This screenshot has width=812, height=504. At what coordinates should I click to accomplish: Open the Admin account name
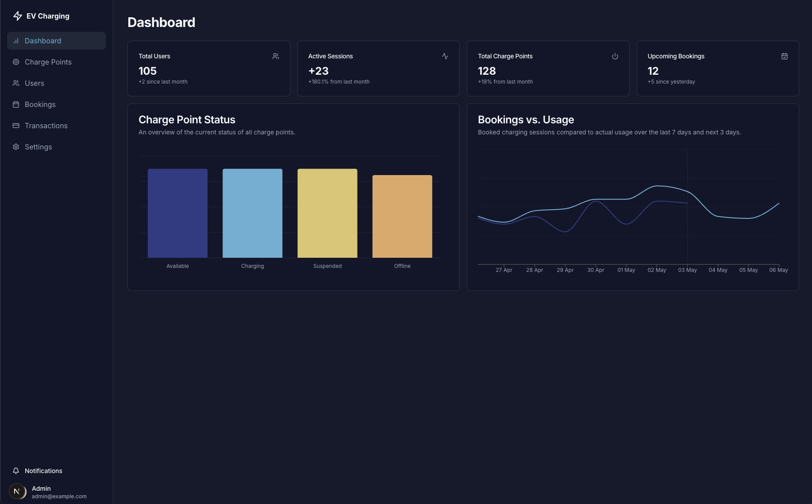tap(41, 489)
